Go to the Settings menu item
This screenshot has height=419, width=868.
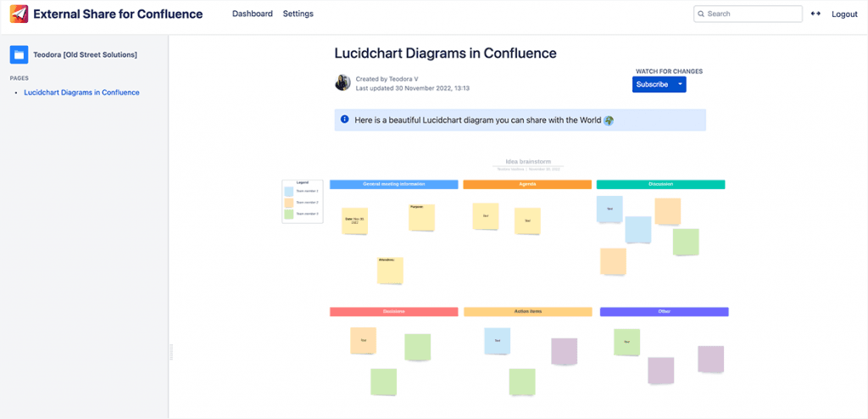[298, 14]
